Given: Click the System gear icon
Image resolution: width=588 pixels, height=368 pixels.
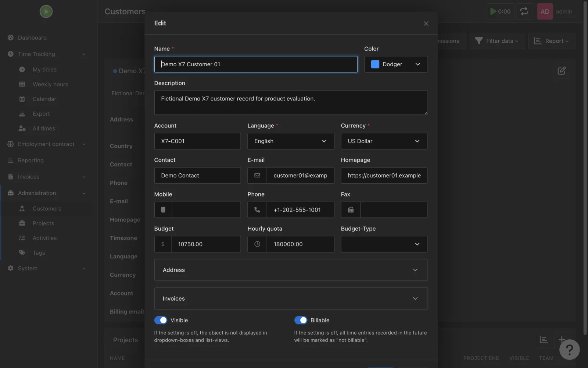Looking at the screenshot, I should pyautogui.click(x=11, y=268).
